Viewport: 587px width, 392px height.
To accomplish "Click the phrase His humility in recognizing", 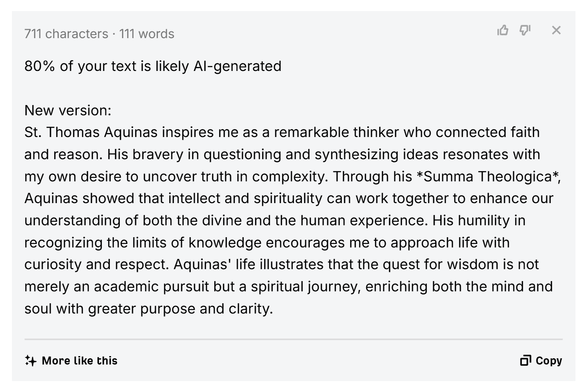I will (x=479, y=220).
